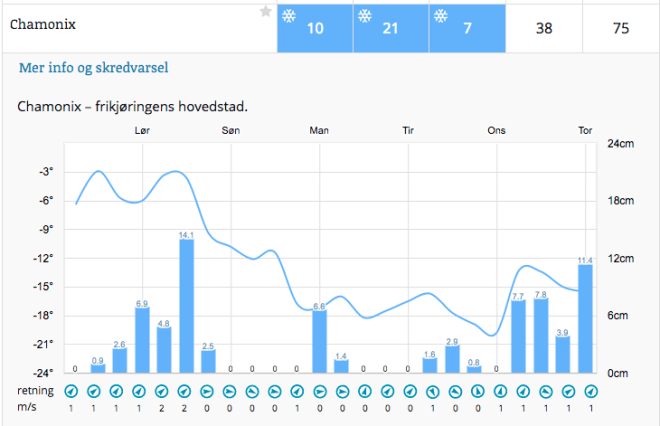
Task: Click the 7.7 cm snowfall bar
Action: (x=519, y=336)
